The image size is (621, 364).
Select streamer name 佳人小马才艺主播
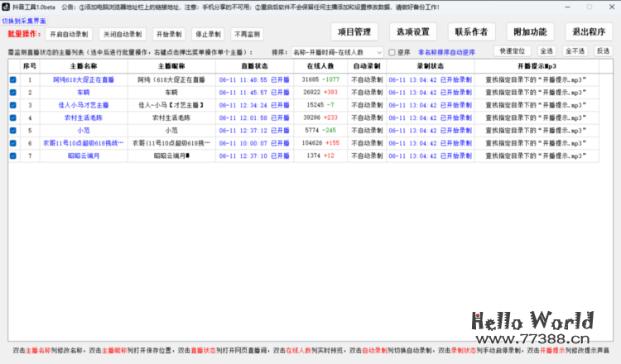[84, 105]
